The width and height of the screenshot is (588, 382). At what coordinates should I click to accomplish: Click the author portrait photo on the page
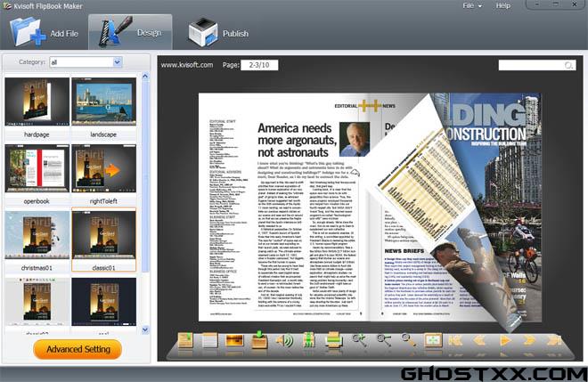(x=355, y=139)
